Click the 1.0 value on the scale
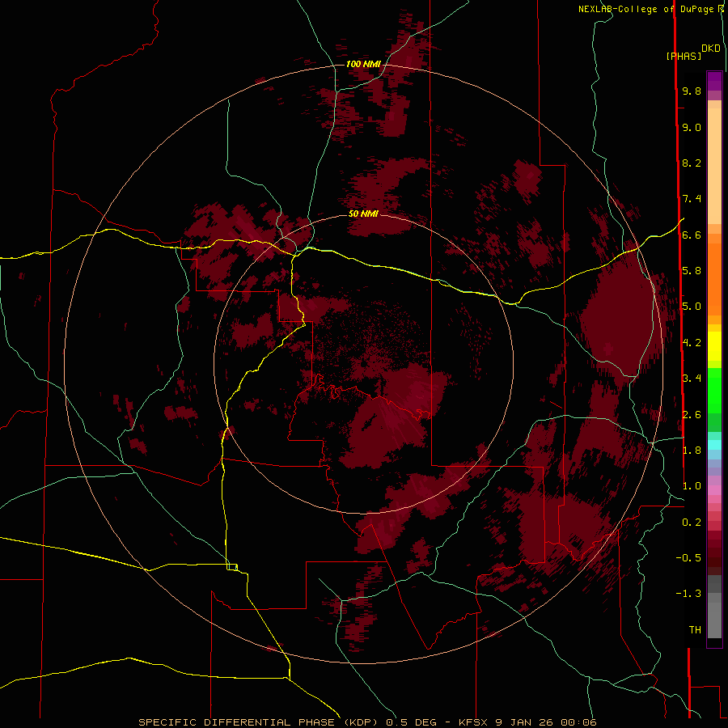This screenshot has width=728, height=728. pyautogui.click(x=692, y=486)
